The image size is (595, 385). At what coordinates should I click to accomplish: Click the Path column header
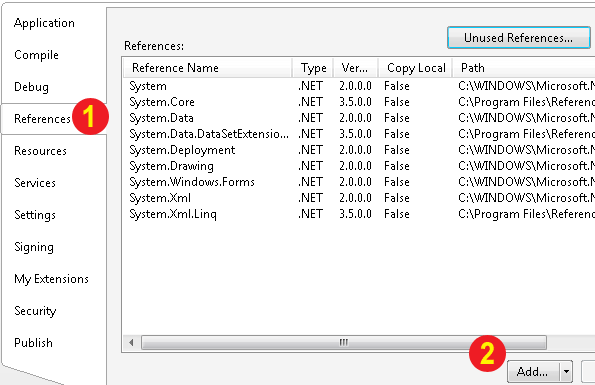[524, 68]
